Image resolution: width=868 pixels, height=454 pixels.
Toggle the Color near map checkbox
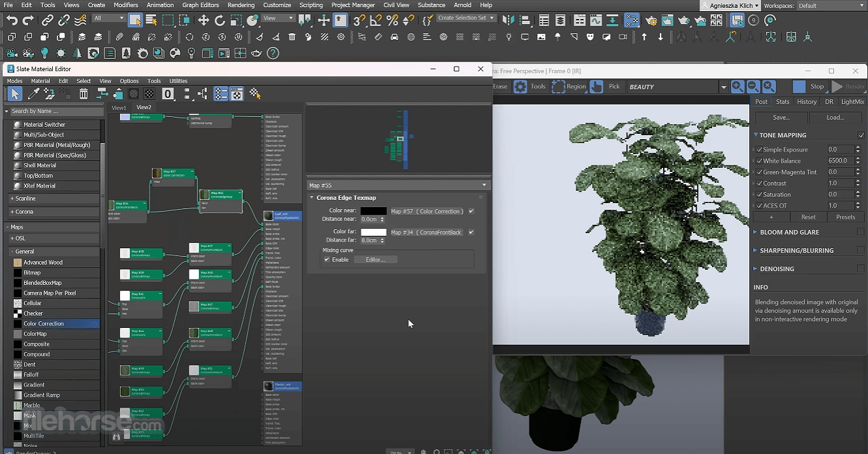[x=471, y=211]
